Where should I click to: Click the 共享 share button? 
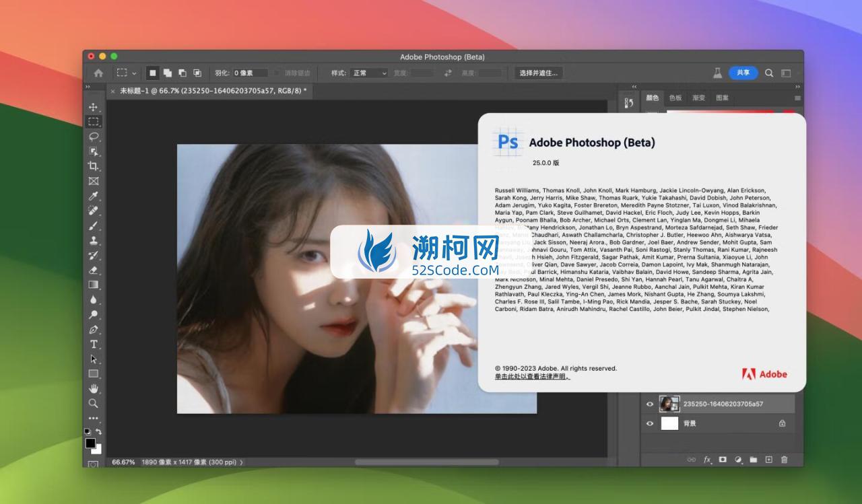point(743,73)
